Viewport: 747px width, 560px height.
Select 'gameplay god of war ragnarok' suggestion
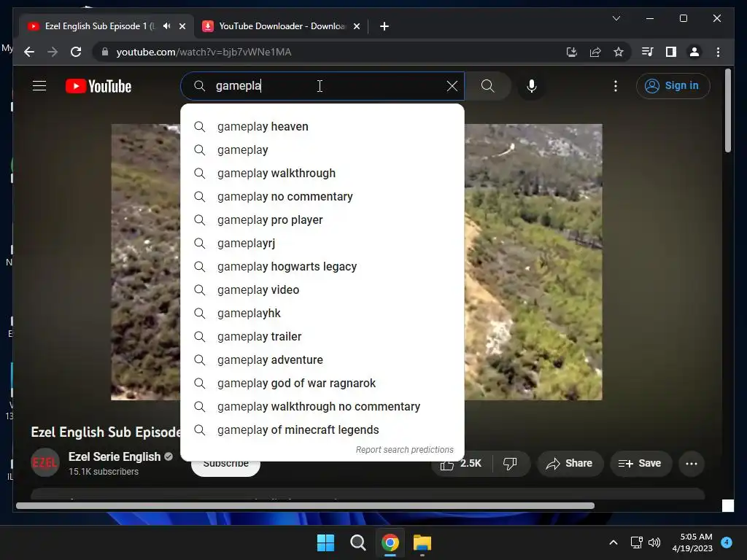click(x=322, y=384)
